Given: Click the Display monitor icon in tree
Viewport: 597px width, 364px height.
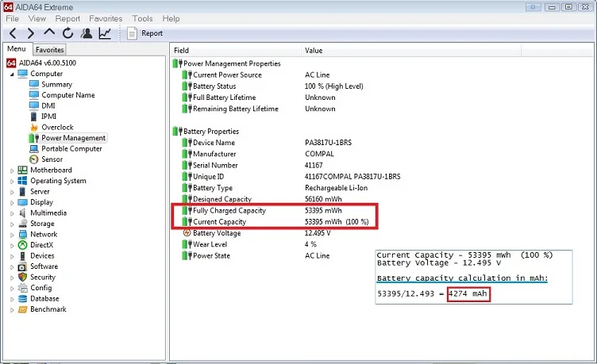Looking at the screenshot, I should click(22, 202).
